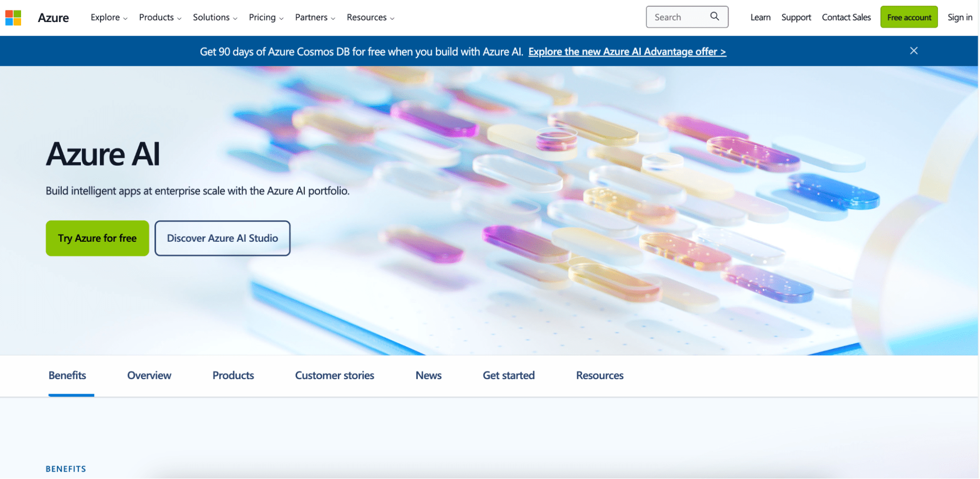Jump to the Get started tab

click(x=508, y=376)
